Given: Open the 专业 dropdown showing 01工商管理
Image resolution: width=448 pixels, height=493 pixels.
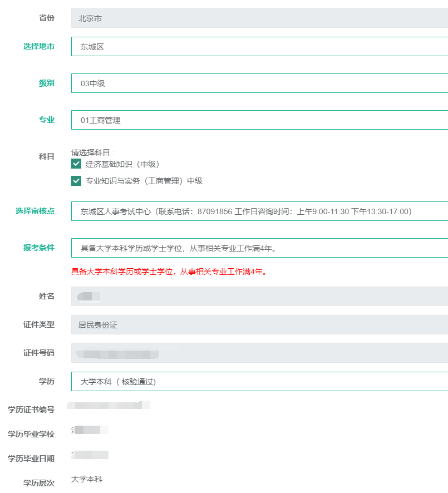Looking at the screenshot, I should pyautogui.click(x=259, y=120).
